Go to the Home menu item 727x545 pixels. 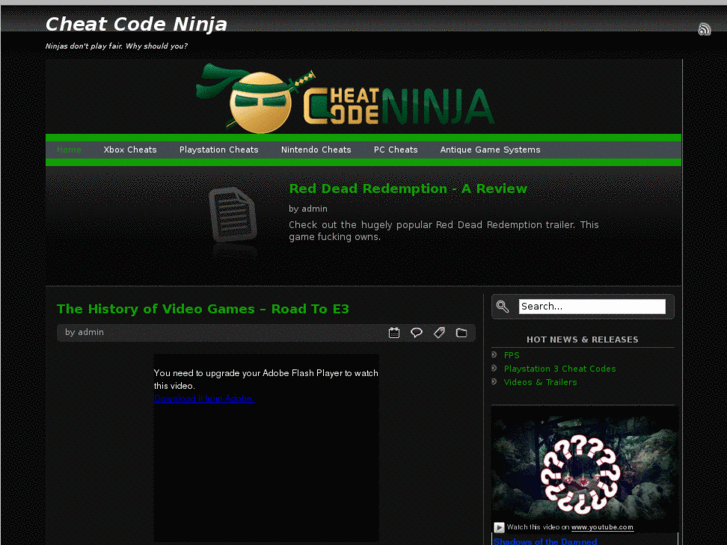(x=69, y=150)
